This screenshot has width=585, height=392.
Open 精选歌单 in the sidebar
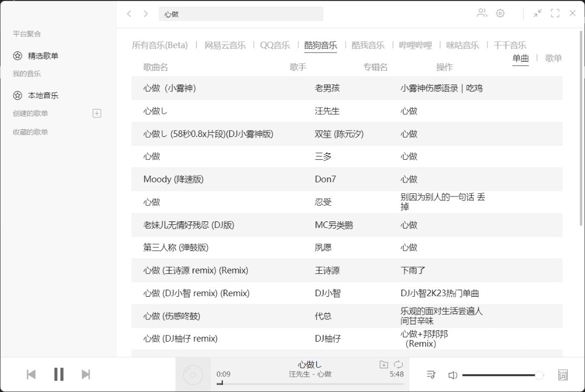click(43, 56)
